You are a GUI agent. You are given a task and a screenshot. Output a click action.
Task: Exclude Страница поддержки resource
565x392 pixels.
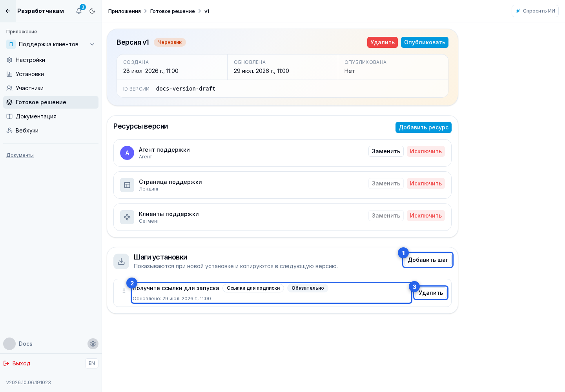426,183
